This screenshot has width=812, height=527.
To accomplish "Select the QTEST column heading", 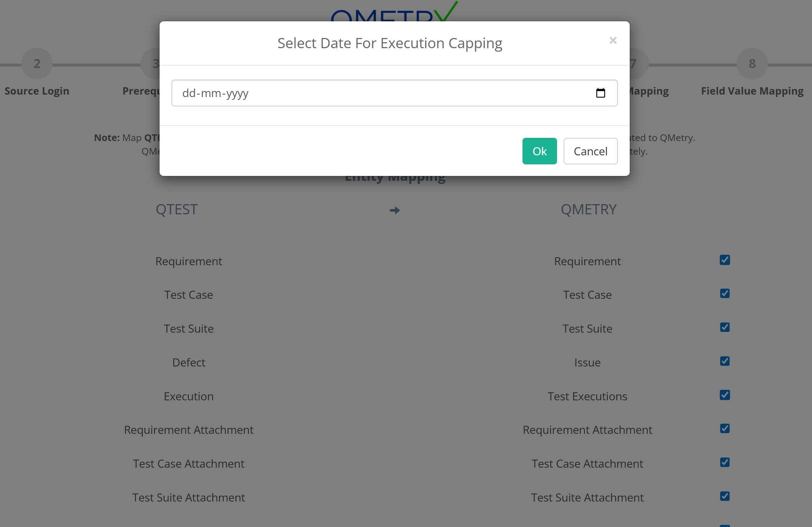I will [177, 209].
